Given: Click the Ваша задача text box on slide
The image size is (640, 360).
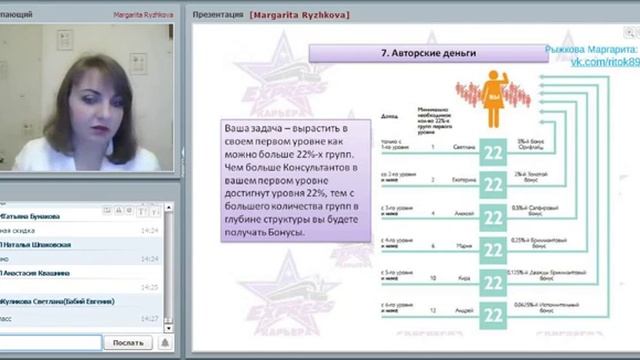Looking at the screenshot, I should tap(296, 180).
